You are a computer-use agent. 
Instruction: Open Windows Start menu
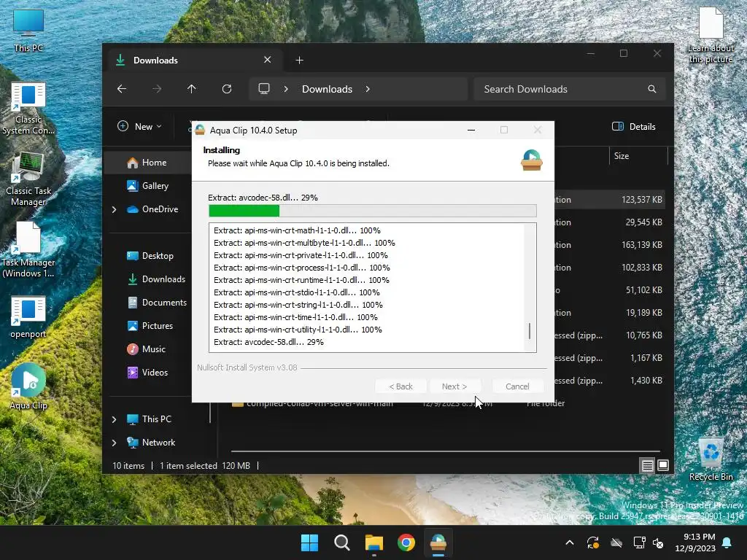point(309,542)
